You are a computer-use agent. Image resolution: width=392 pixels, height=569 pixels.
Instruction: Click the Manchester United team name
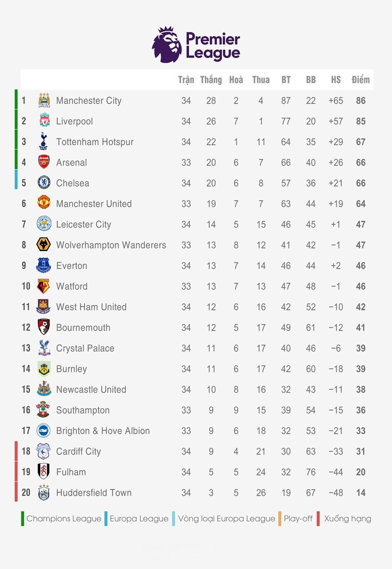(94, 204)
